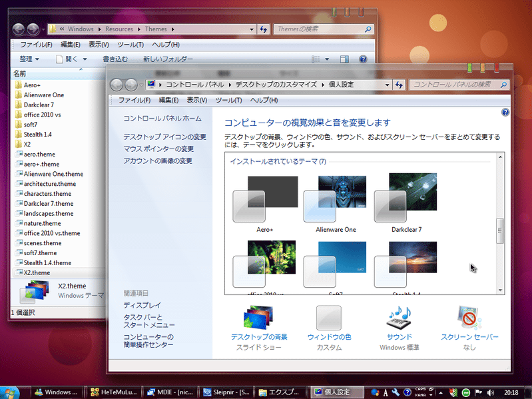
Task: Click Forward button in Themes explorer window
Action: 33,29
